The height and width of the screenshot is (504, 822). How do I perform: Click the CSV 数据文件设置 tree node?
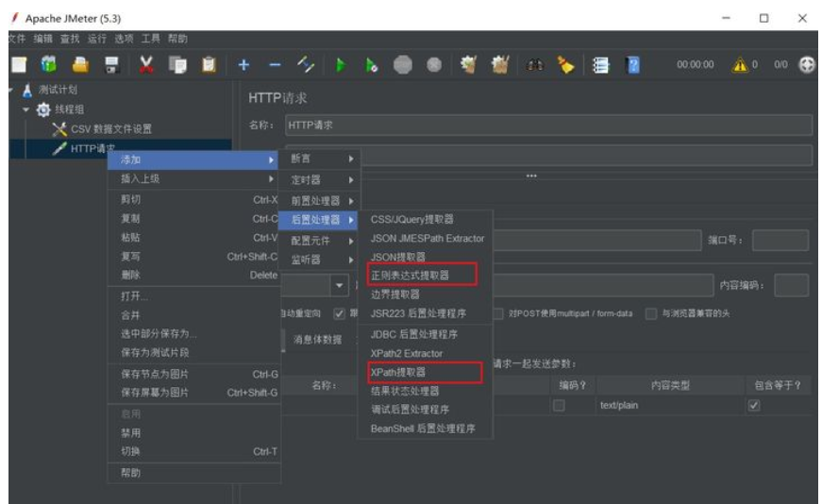(x=111, y=129)
